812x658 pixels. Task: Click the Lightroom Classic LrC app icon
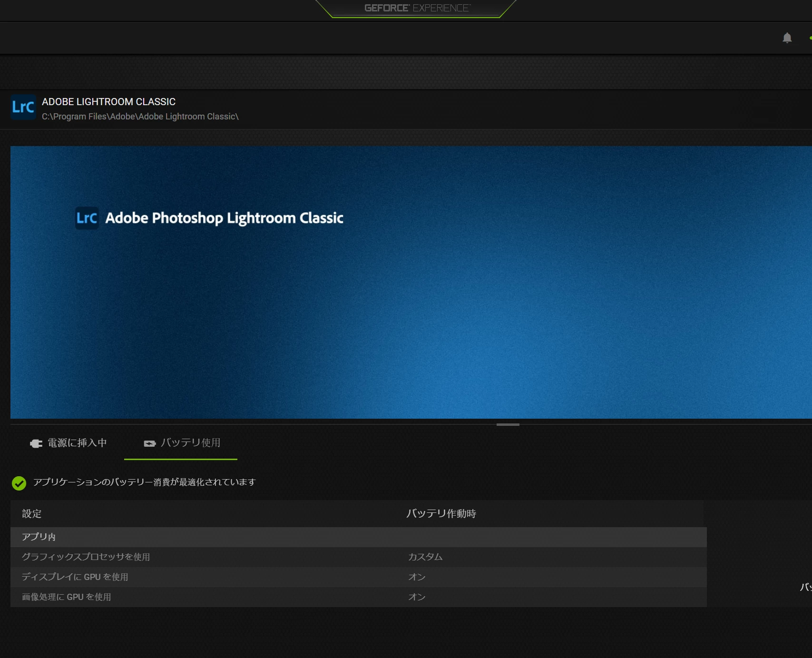(23, 107)
